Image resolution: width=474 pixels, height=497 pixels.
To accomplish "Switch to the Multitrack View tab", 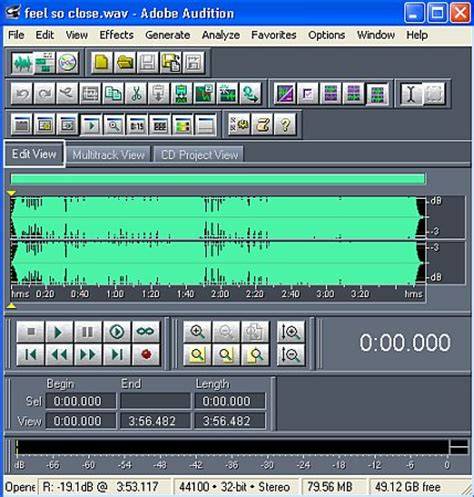I will (x=108, y=155).
